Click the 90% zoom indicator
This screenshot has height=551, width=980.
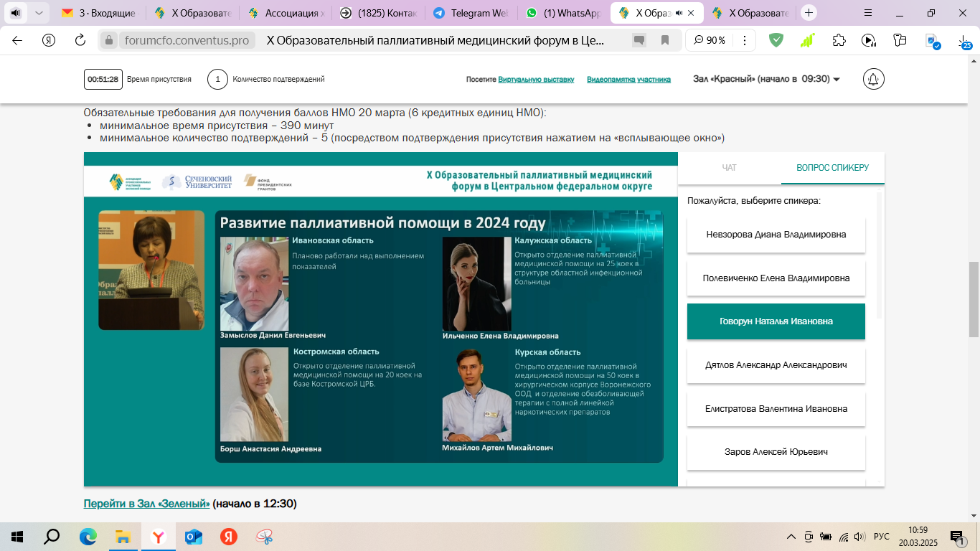pyautogui.click(x=710, y=40)
